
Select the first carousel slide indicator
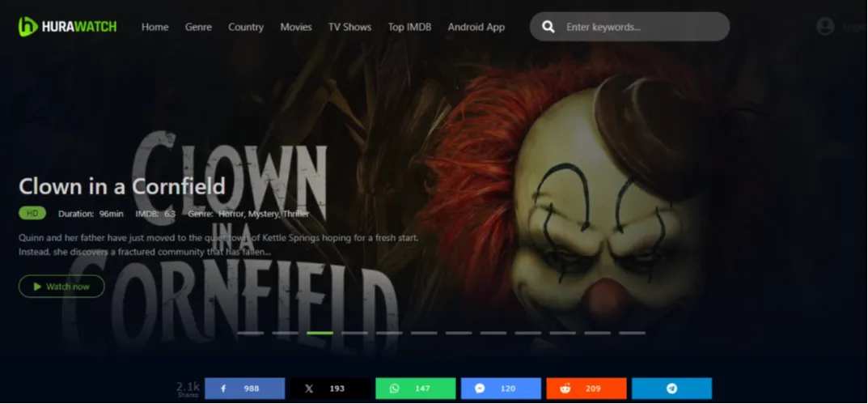click(250, 333)
